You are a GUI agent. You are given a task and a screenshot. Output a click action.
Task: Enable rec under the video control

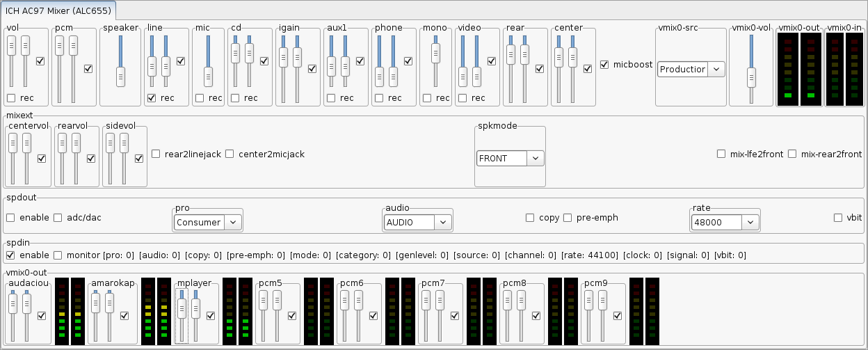click(x=463, y=98)
